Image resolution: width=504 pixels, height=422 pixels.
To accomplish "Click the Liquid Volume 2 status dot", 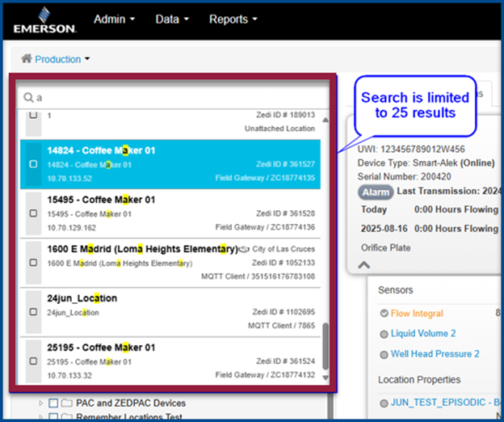I will [x=384, y=334].
